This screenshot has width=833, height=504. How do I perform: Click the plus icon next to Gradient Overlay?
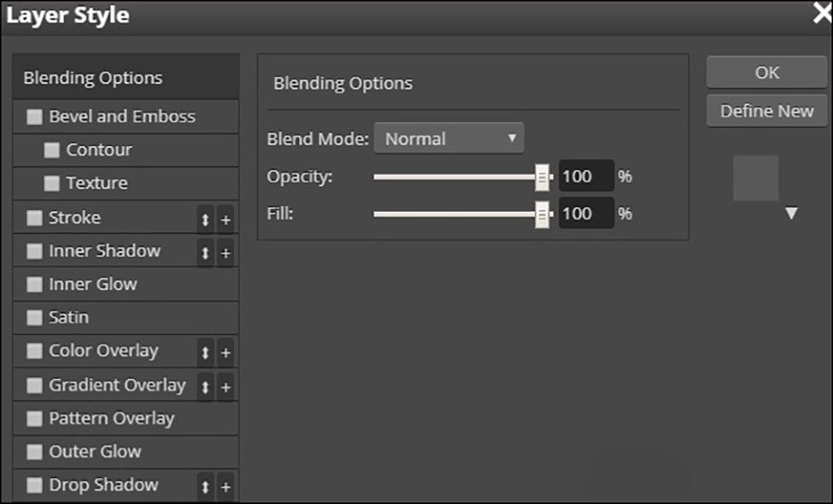pos(226,387)
